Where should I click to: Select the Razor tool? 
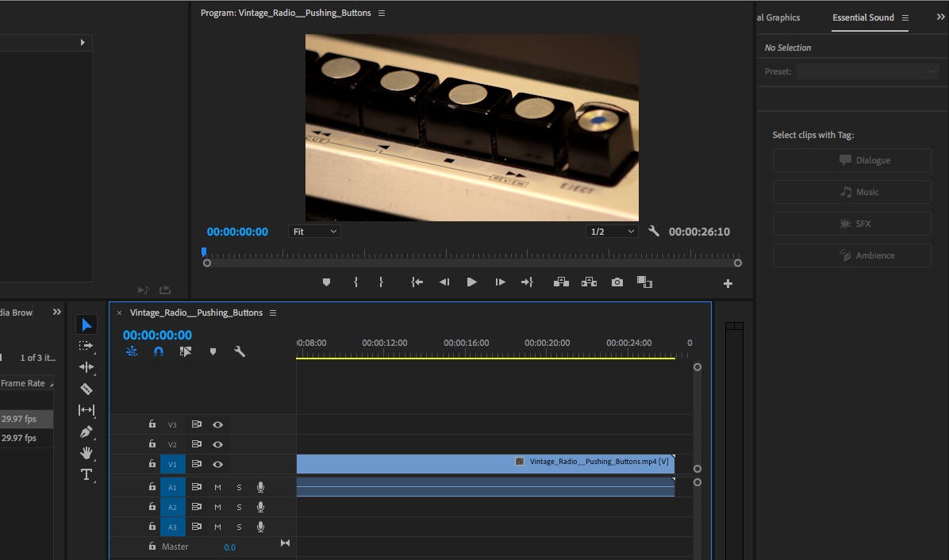click(x=86, y=389)
